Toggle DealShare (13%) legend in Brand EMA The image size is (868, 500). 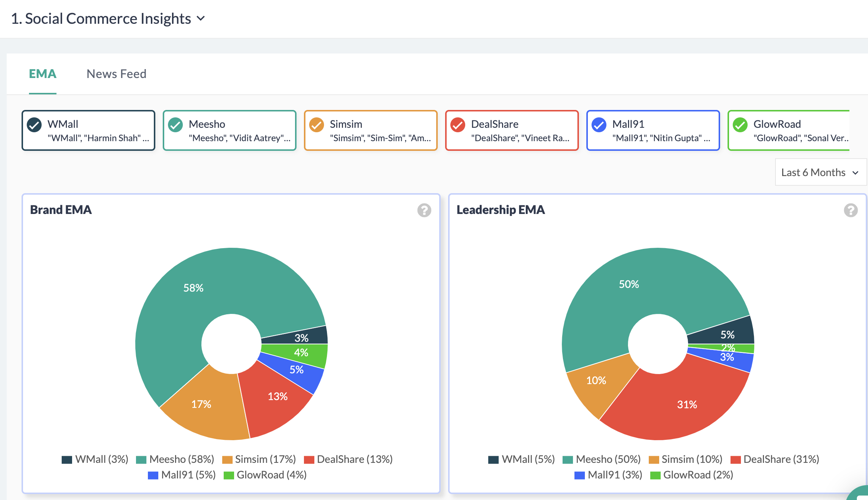[x=348, y=460]
